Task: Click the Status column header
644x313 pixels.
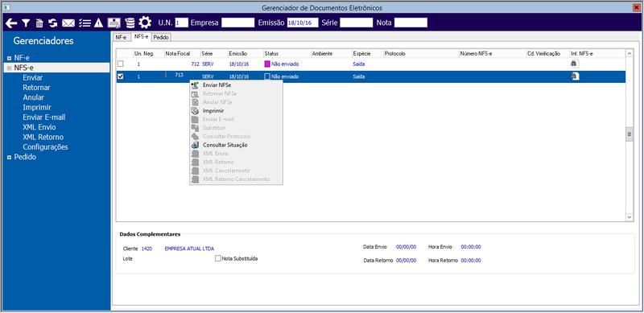Action: [287, 54]
